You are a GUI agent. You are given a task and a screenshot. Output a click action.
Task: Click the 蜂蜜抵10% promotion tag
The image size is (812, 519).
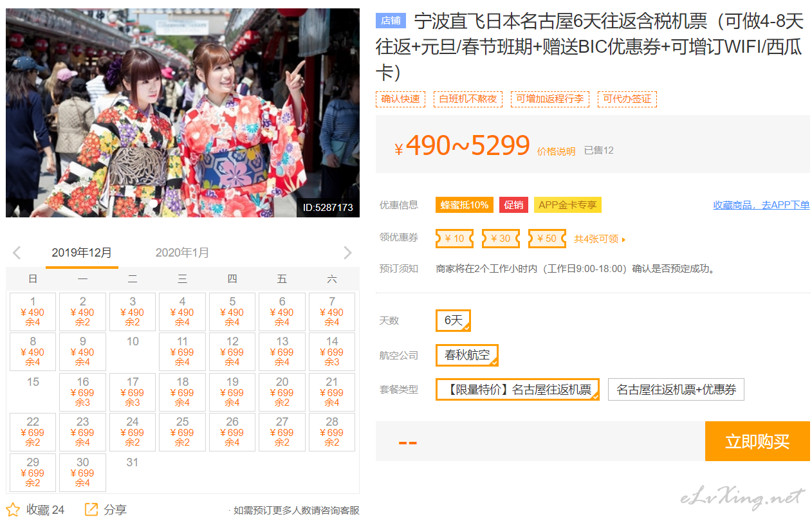[x=465, y=205]
